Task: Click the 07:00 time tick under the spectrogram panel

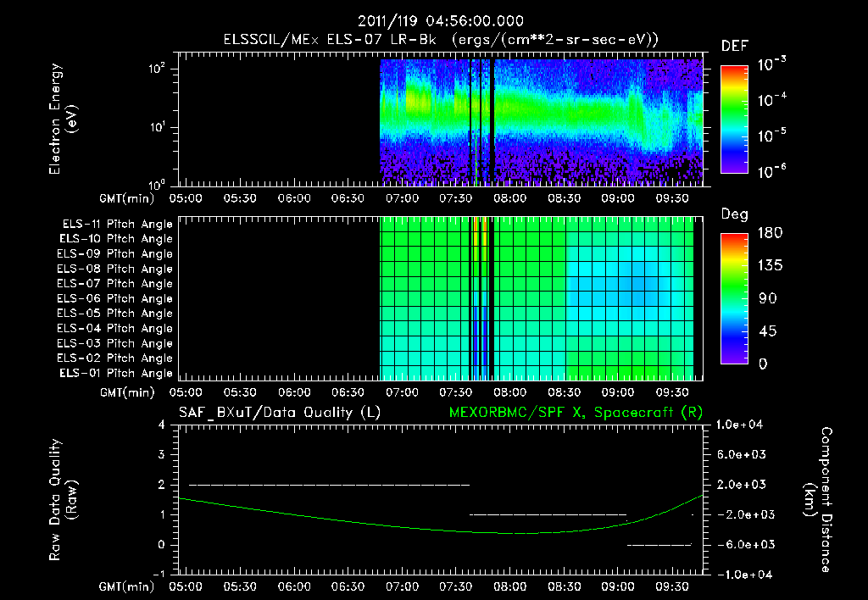Action: (402, 198)
